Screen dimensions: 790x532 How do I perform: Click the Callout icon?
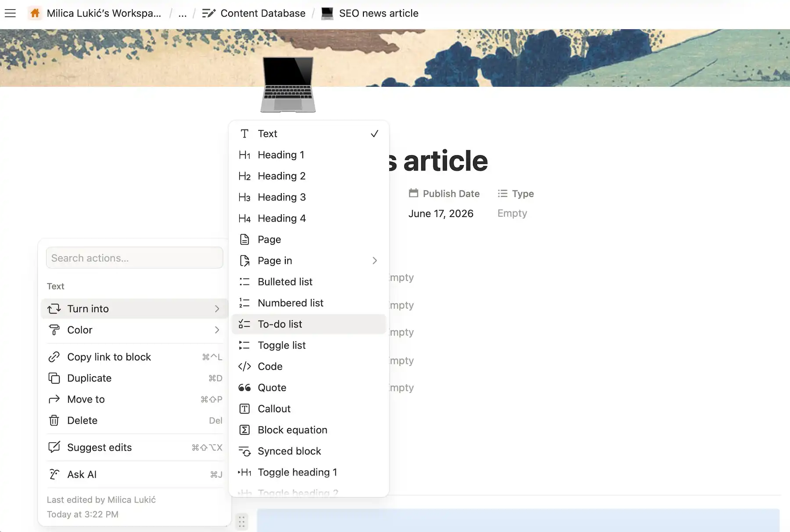point(244,409)
